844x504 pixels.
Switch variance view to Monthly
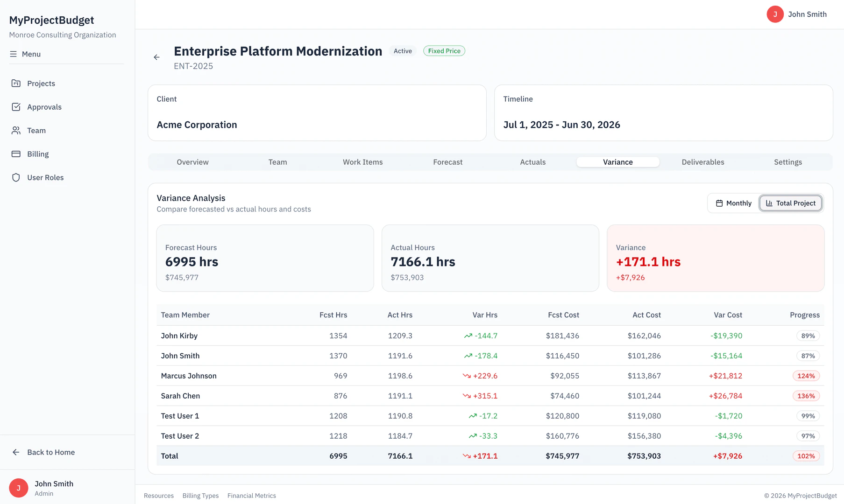[733, 203]
